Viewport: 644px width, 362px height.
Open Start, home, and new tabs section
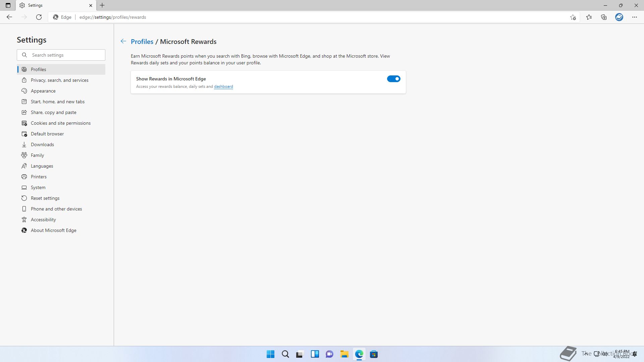(61, 102)
